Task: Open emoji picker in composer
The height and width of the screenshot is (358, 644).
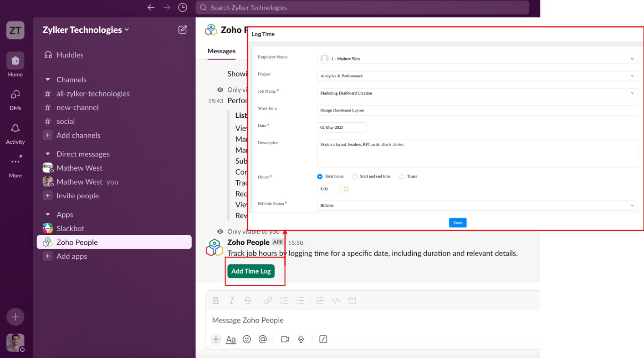Action: pyautogui.click(x=247, y=339)
